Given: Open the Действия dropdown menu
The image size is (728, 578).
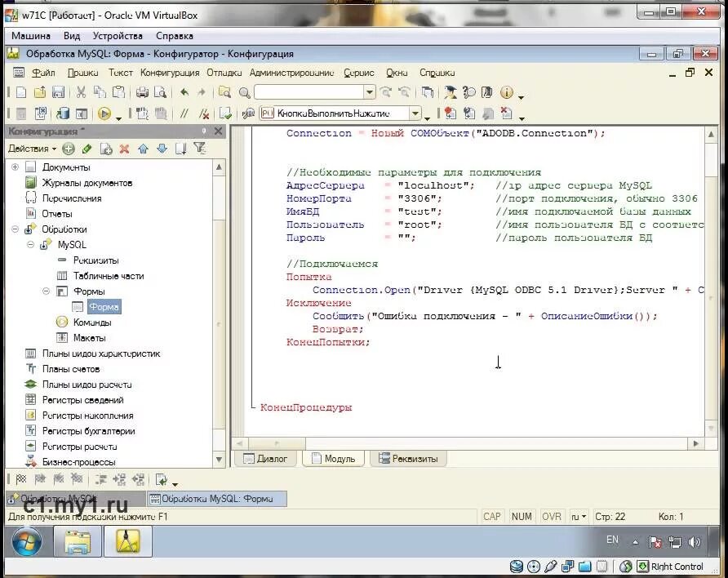Looking at the screenshot, I should click(32, 149).
